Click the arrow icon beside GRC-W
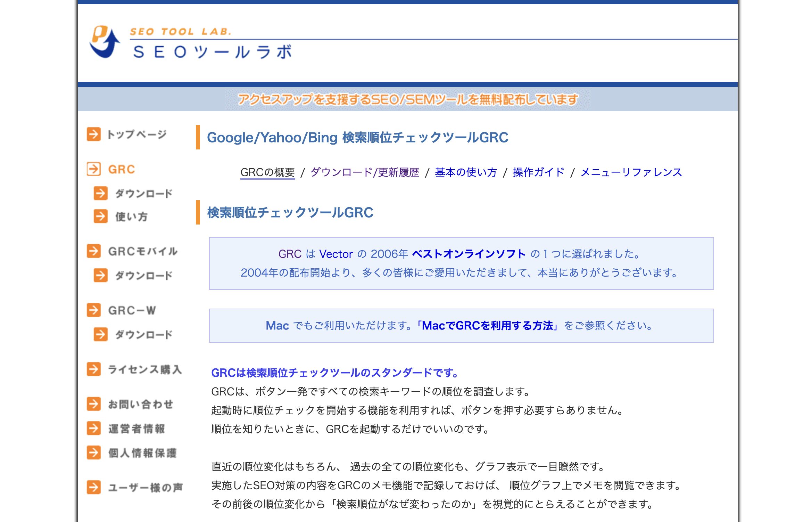The height and width of the screenshot is (522, 812). [x=94, y=310]
